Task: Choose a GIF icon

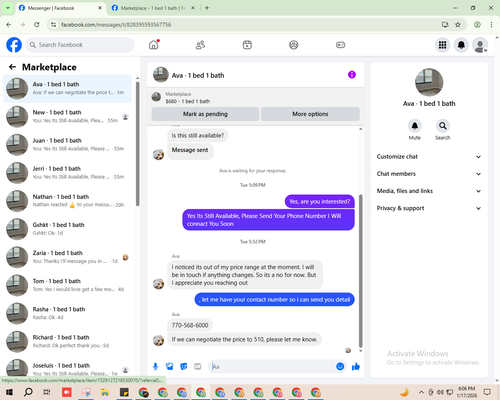Action: click(x=198, y=367)
